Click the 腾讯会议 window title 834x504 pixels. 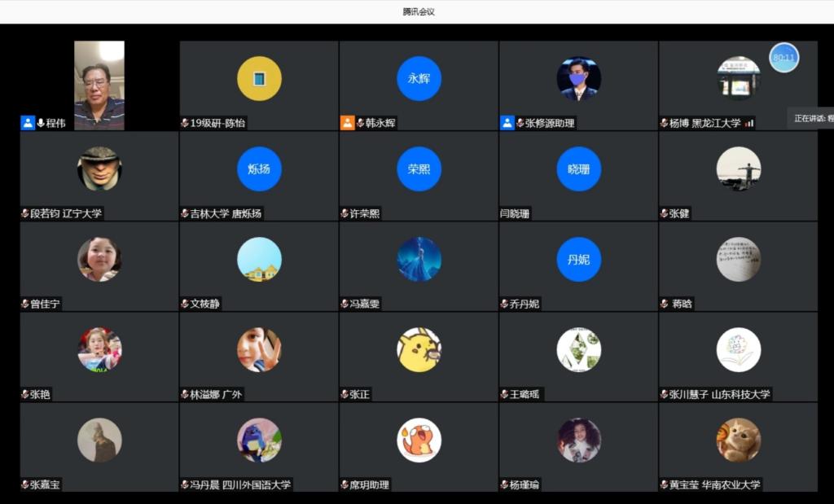tap(419, 11)
